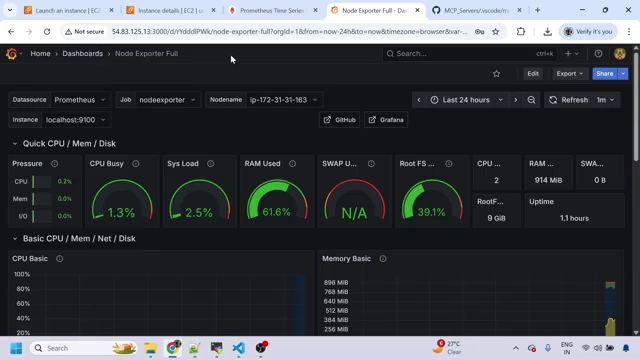
Task: Open the Datasource Prometheus dropdown
Action: (x=80, y=100)
